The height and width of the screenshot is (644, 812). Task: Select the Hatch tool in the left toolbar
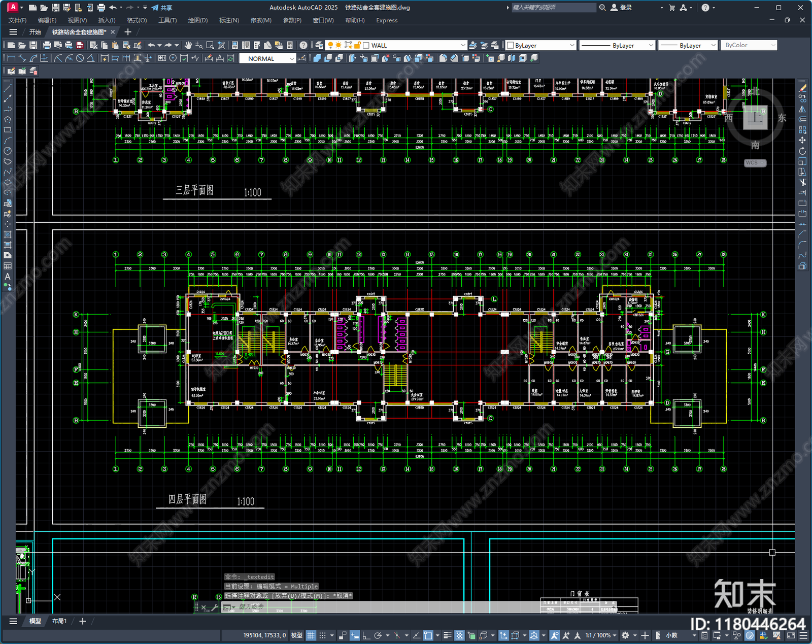pyautogui.click(x=8, y=234)
